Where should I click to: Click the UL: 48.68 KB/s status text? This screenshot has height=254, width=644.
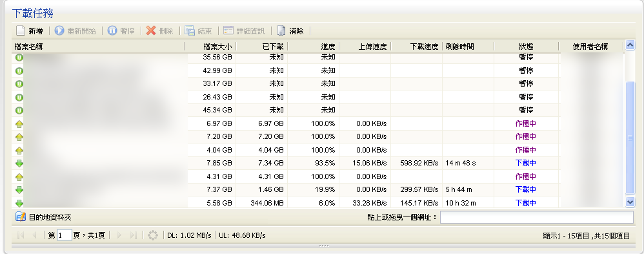(242, 235)
